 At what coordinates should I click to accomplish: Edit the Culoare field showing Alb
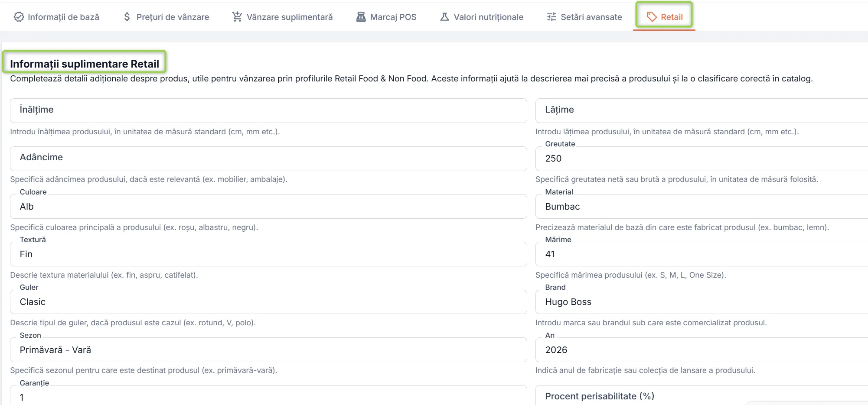click(268, 206)
